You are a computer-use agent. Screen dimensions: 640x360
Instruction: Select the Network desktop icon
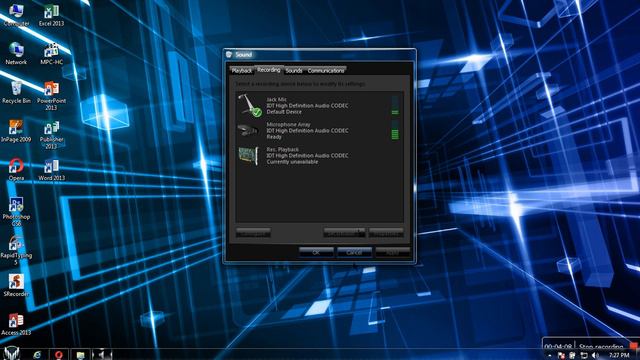16,53
